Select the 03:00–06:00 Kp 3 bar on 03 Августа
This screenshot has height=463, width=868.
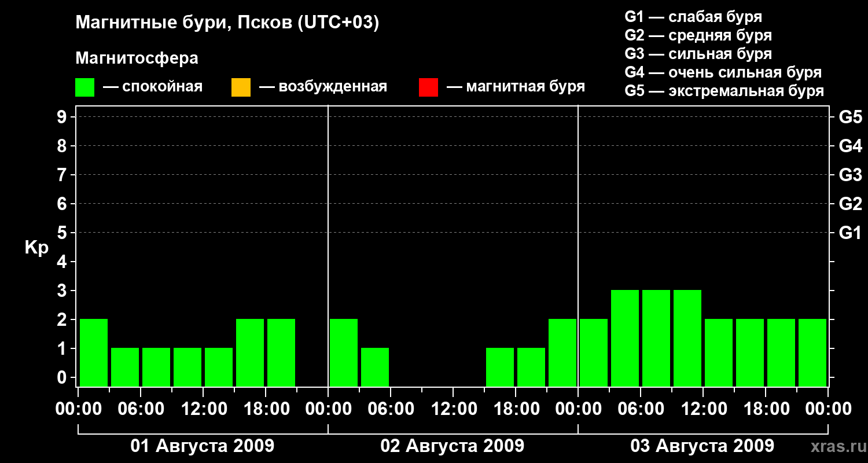coord(625,338)
